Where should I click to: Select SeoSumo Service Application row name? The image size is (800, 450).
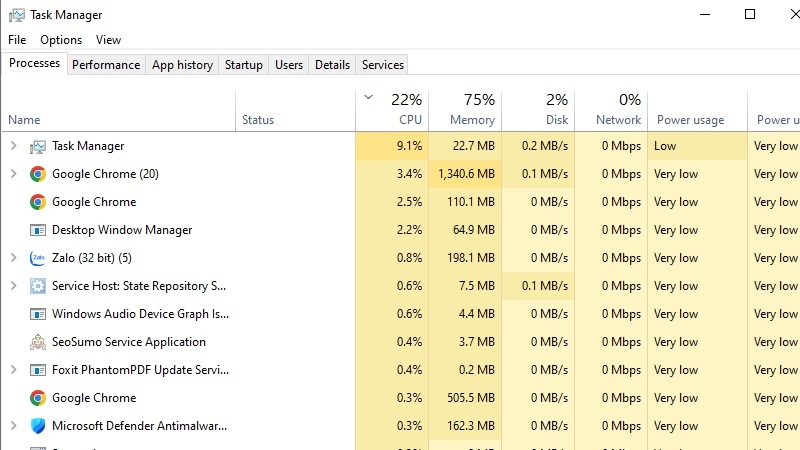(x=129, y=342)
